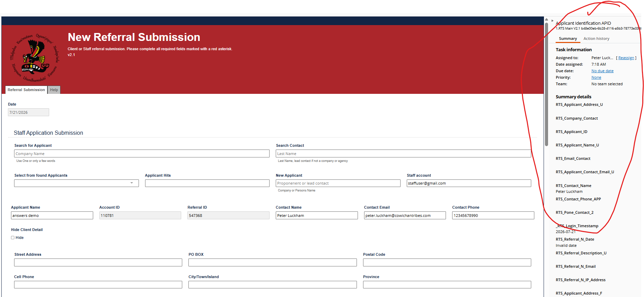Click the New Applicant proponent field

[338, 183]
